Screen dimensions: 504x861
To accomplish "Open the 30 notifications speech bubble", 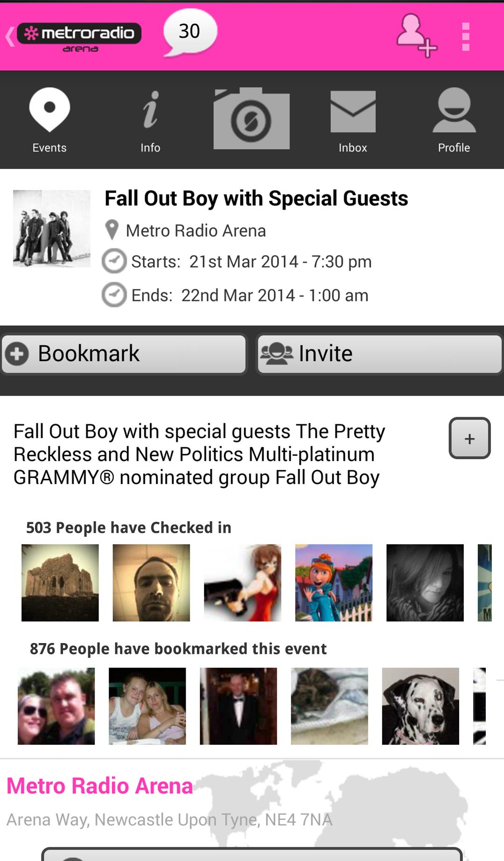I will [190, 33].
